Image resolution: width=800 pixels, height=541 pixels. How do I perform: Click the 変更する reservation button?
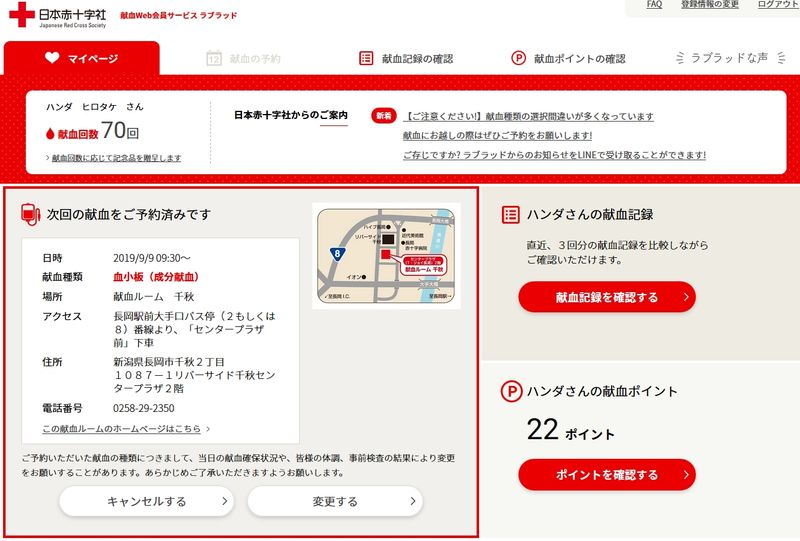[335, 501]
